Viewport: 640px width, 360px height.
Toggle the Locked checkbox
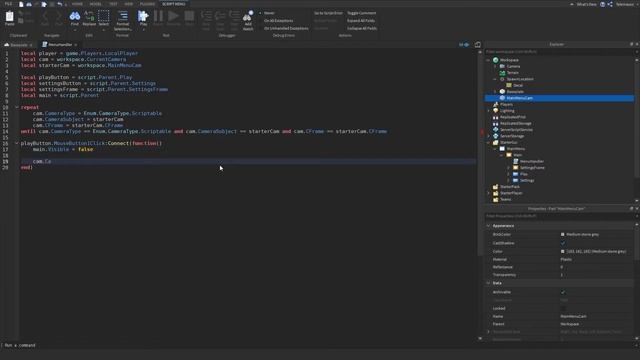[563, 309]
